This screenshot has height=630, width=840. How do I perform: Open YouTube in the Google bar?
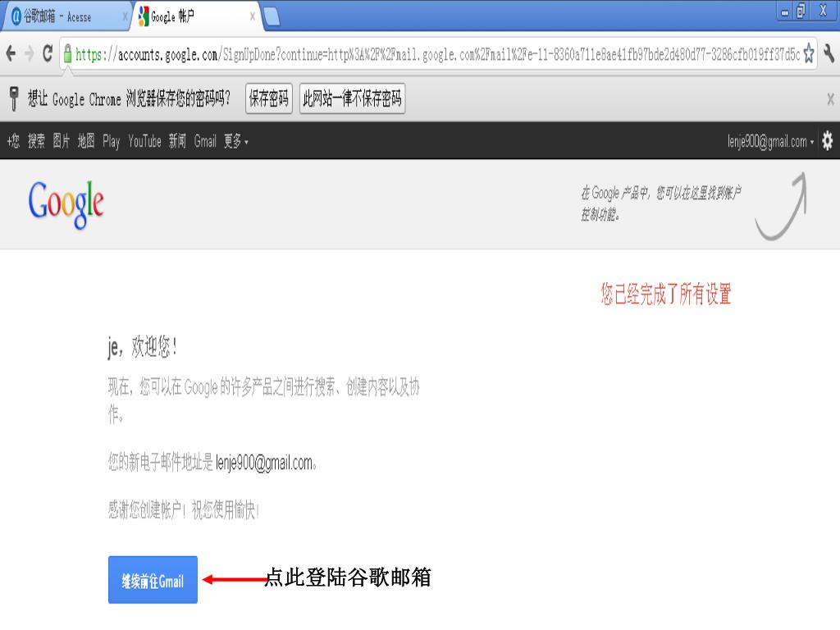click(144, 141)
